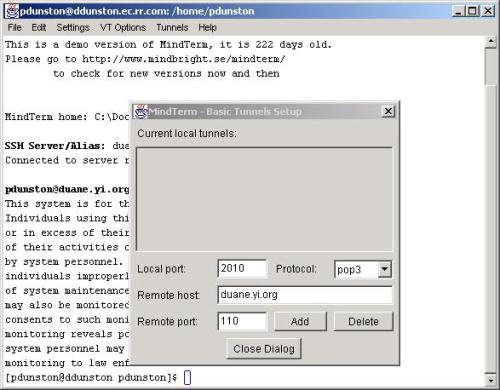The height and width of the screenshot is (390, 500).
Task: Click the 'Protocol:' label
Action: coord(296,269)
